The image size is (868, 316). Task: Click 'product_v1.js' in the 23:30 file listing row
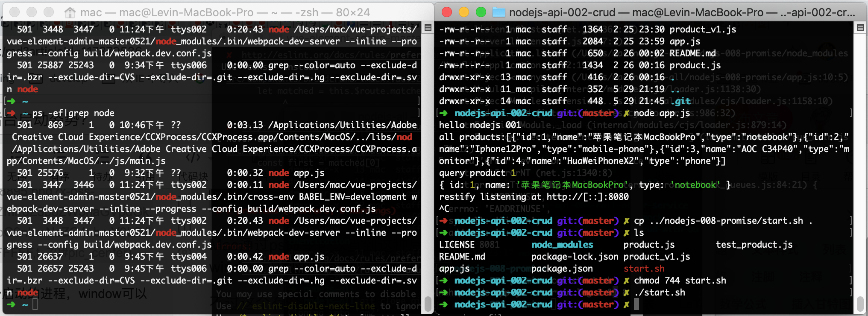click(703, 29)
